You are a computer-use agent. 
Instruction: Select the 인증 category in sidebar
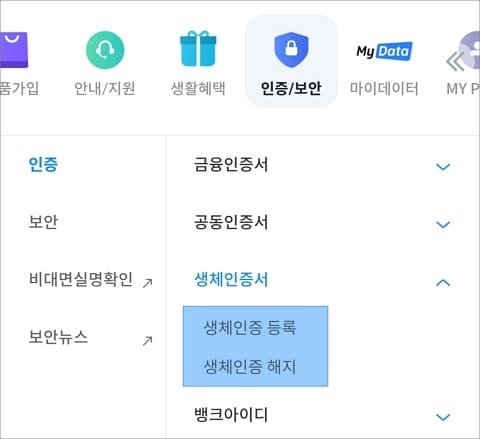pyautogui.click(x=43, y=164)
